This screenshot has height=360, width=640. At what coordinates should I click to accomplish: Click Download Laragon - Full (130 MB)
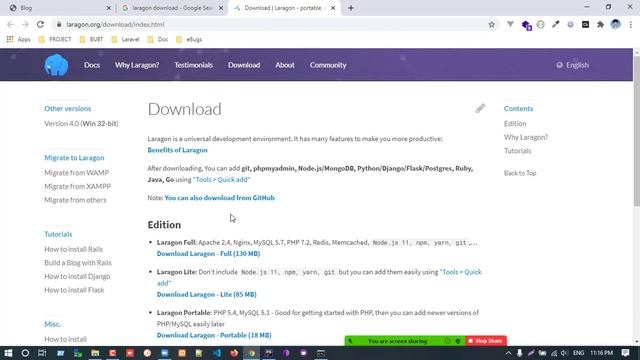point(209,253)
